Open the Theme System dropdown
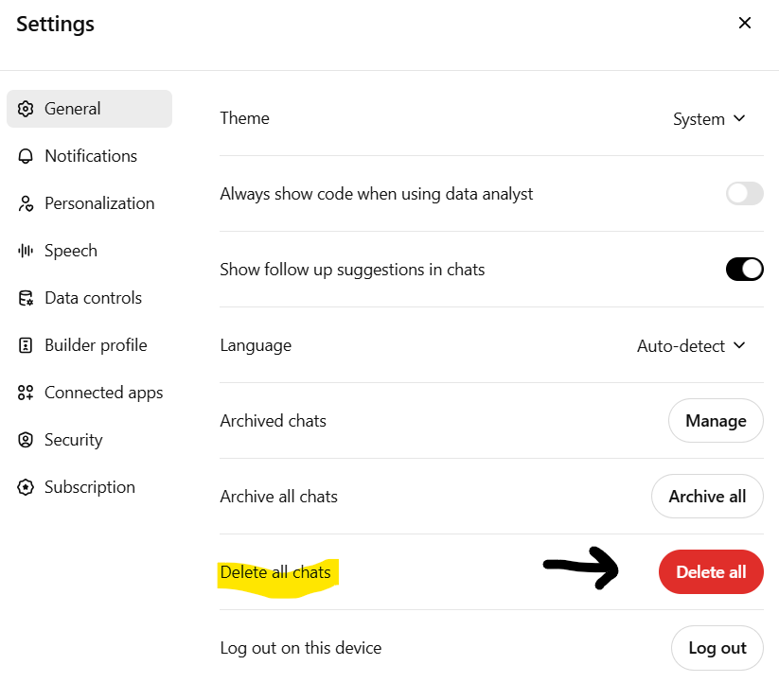Screen dimensions: 779x700 709,119
